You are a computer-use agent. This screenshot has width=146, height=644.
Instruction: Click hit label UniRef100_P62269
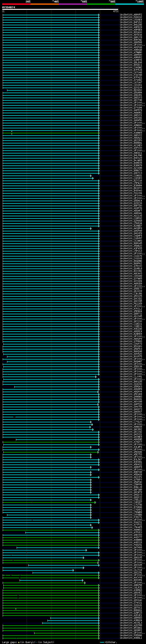[x=131, y=304]
